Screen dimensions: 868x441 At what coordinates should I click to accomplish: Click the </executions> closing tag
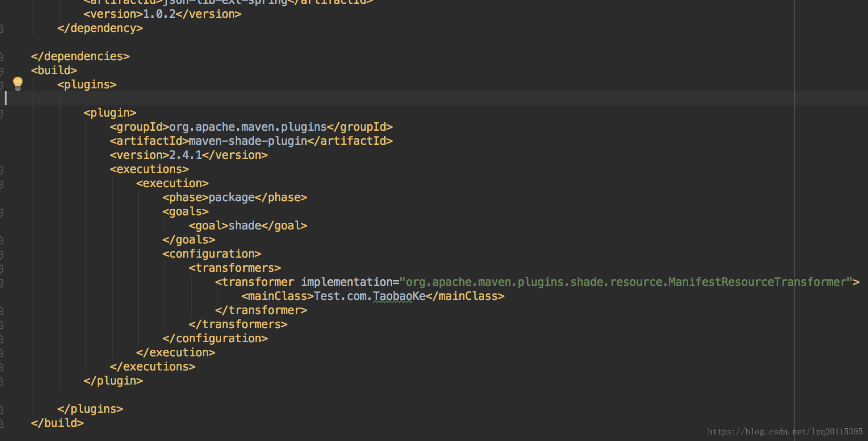tap(153, 367)
